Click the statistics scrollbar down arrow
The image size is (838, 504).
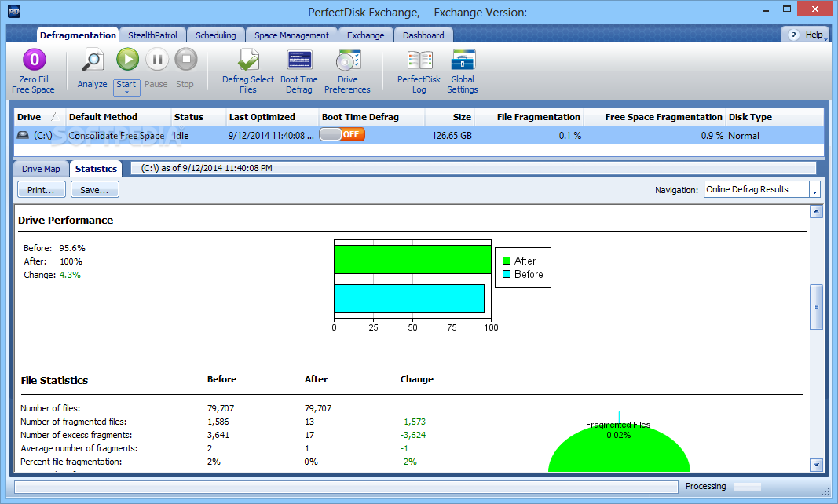tap(816, 465)
